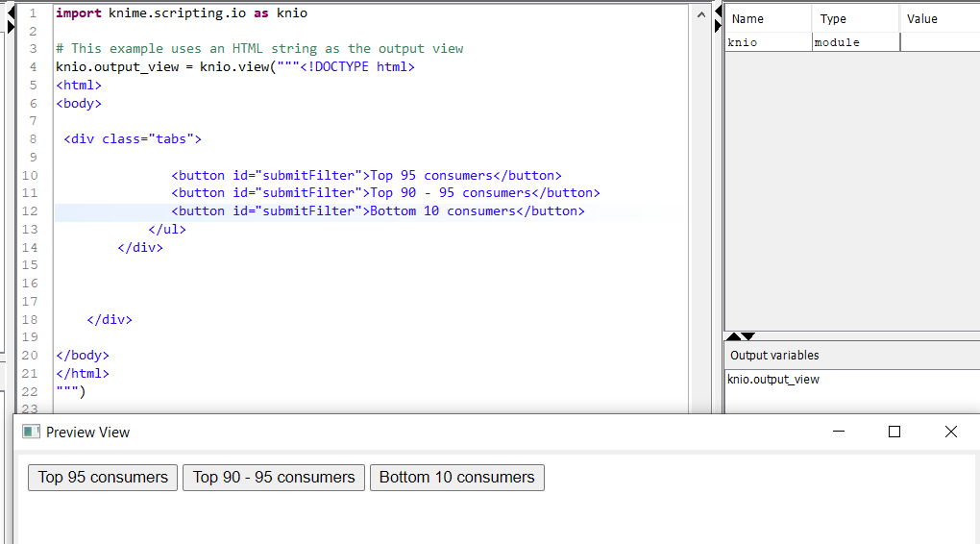Click upward divider arrow above Output variables

[x=734, y=336]
